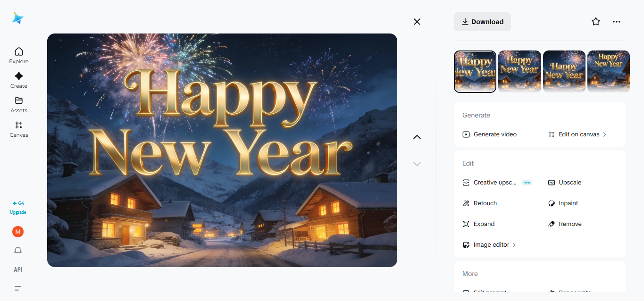This screenshot has width=644, height=301.
Task: Click the app logo icon
Action: [18, 18]
